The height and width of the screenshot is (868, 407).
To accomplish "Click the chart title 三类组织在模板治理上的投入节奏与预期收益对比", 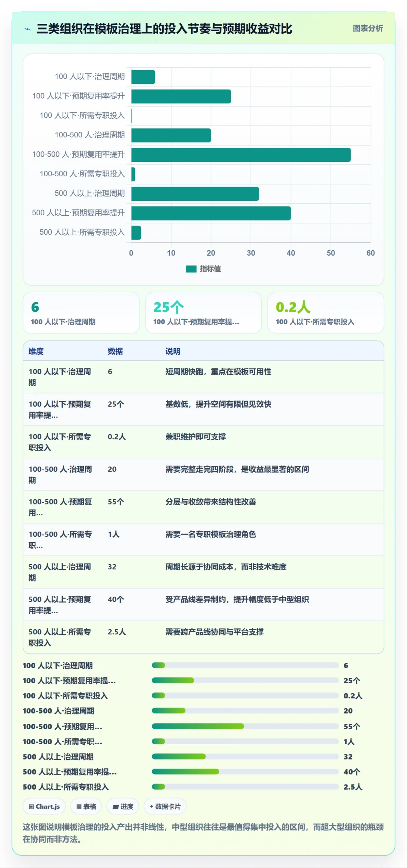I will click(164, 29).
